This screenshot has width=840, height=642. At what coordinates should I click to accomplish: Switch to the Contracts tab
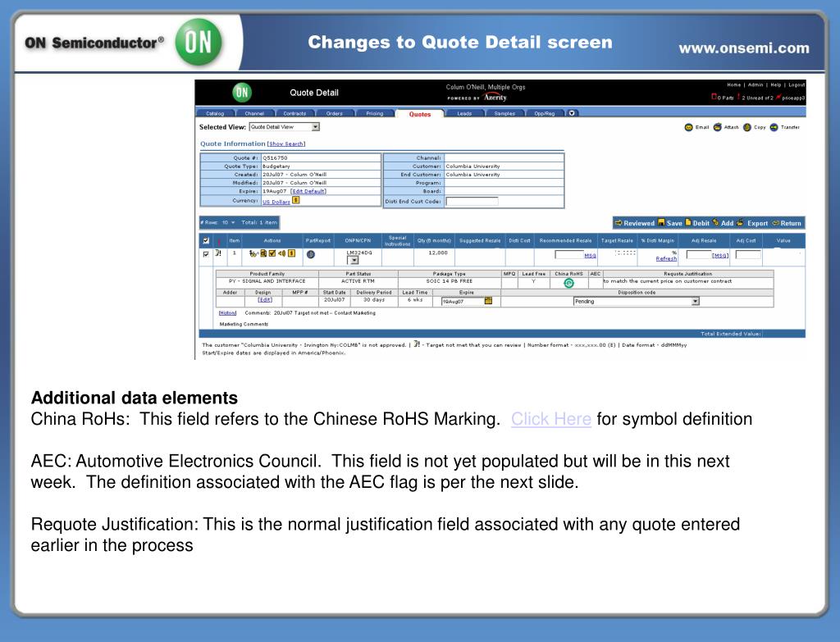pyautogui.click(x=294, y=113)
